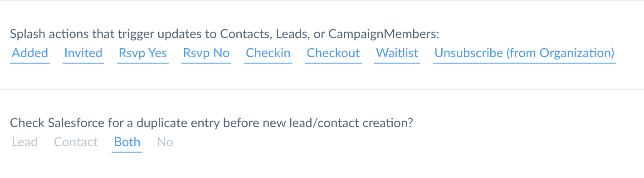This screenshot has height=178, width=644.
Task: Turn off the Waitlist trigger
Action: tap(397, 53)
